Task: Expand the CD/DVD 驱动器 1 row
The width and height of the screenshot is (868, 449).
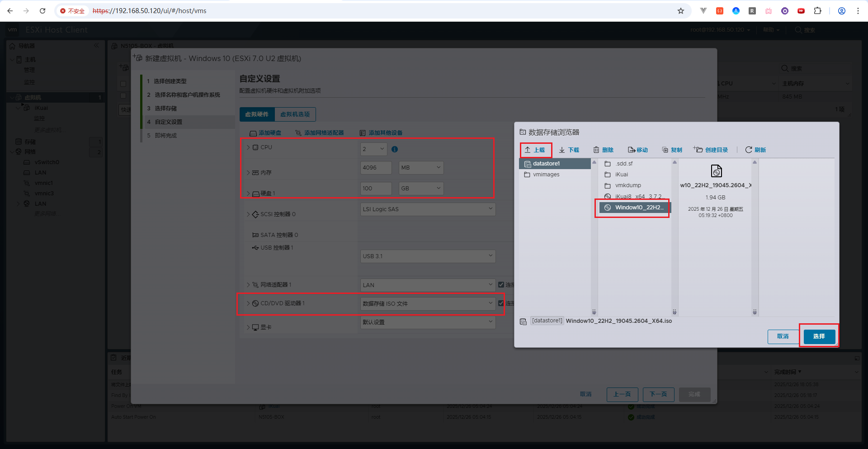Action: click(x=248, y=303)
